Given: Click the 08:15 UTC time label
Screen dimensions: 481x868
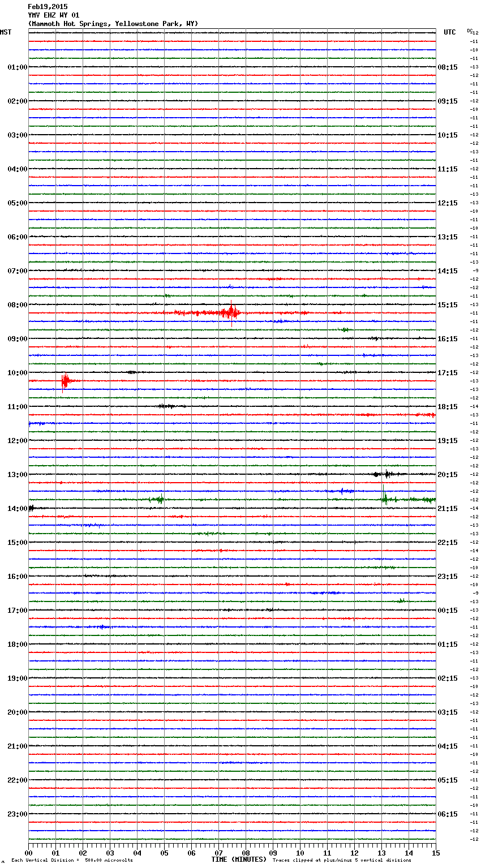Looking at the screenshot, I should (x=448, y=67).
